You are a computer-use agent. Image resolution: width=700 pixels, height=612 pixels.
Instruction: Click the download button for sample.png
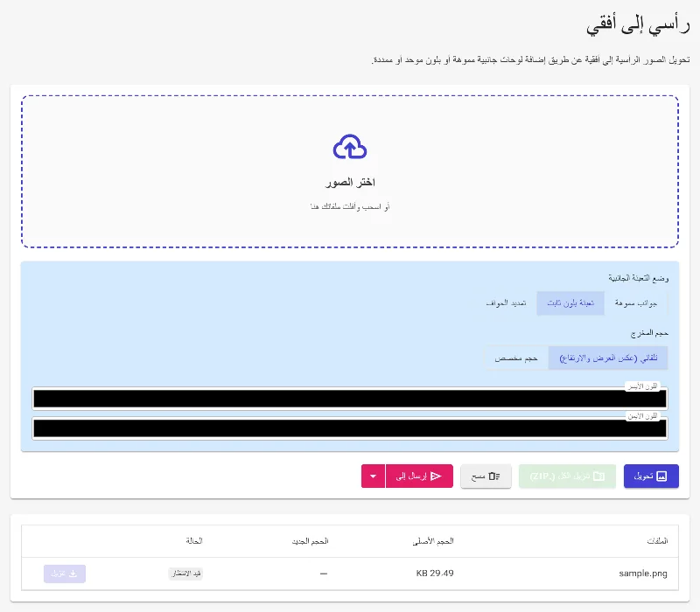(65, 574)
